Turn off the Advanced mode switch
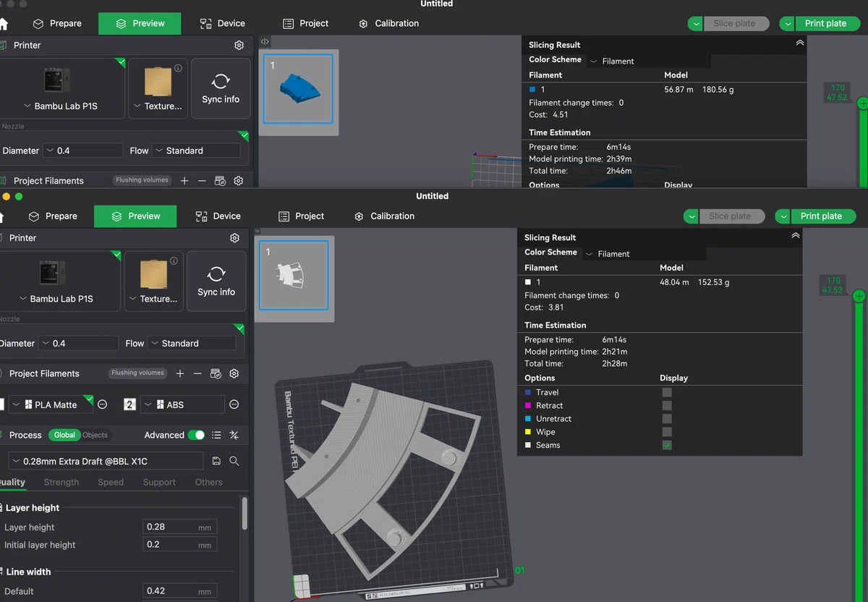Viewport: 868px width, 602px height. pyautogui.click(x=196, y=435)
